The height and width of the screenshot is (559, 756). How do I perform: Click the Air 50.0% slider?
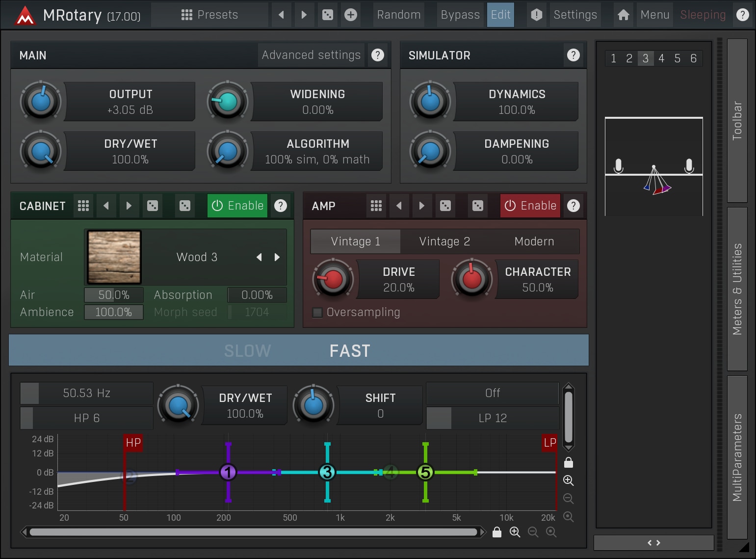click(114, 295)
